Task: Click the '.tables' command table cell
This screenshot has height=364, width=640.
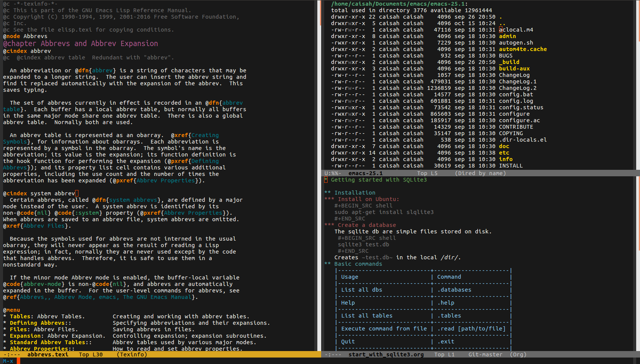Action: coord(449,316)
